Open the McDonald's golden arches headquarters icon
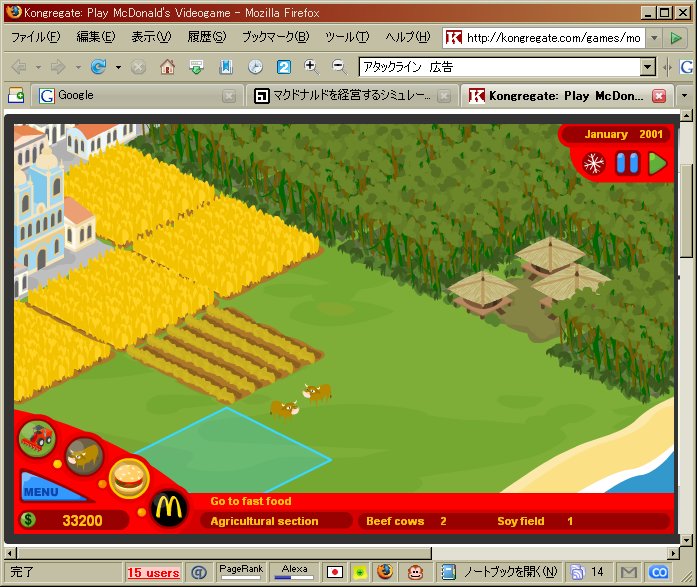Screen dimensions: 697x587 [169, 509]
